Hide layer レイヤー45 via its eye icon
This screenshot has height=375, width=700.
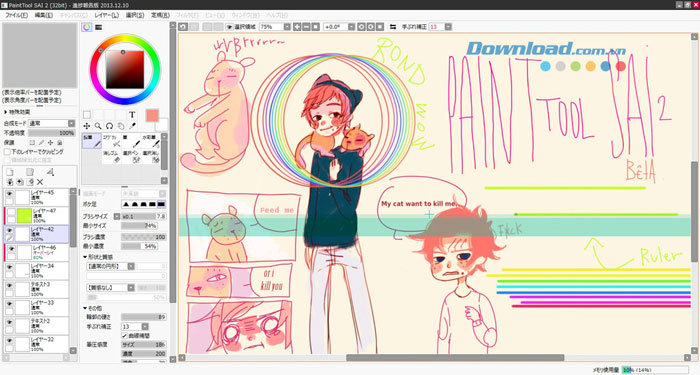[9, 194]
